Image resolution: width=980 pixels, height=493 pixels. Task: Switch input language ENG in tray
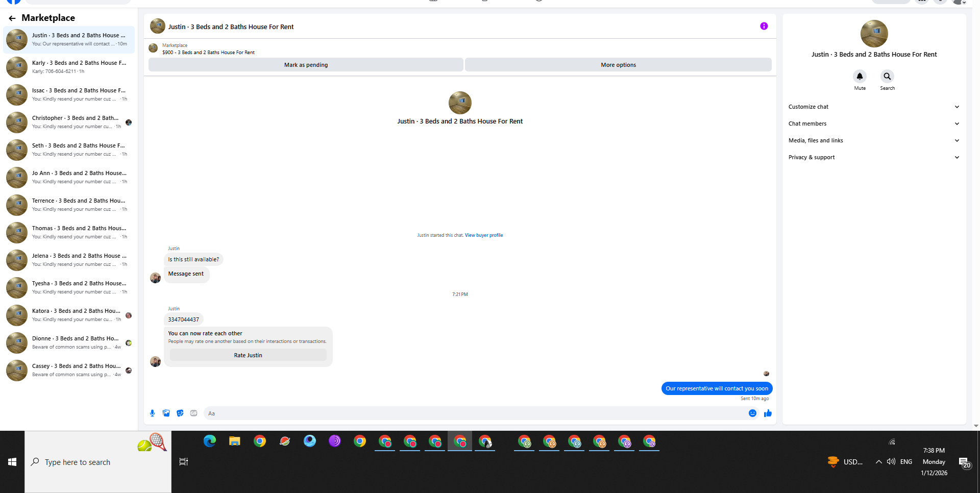coord(906,462)
